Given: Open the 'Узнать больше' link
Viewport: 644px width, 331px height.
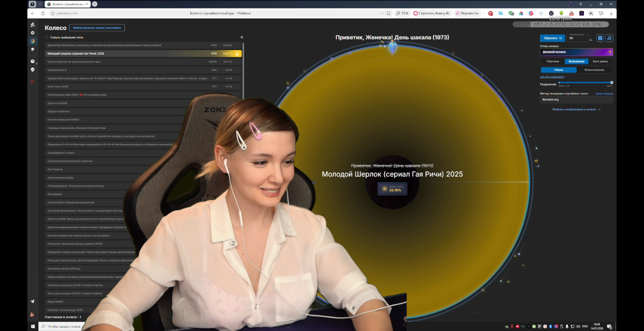Looking at the screenshot, I should click(x=604, y=93).
